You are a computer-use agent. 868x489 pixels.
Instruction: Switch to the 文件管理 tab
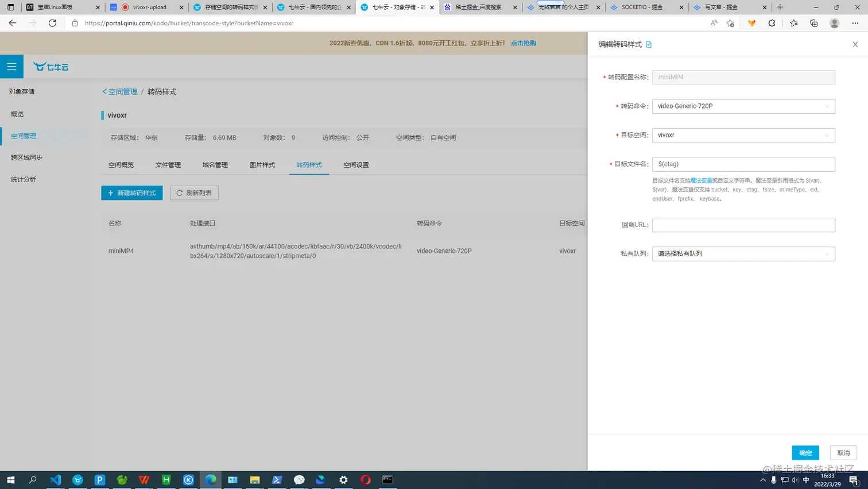(x=168, y=165)
